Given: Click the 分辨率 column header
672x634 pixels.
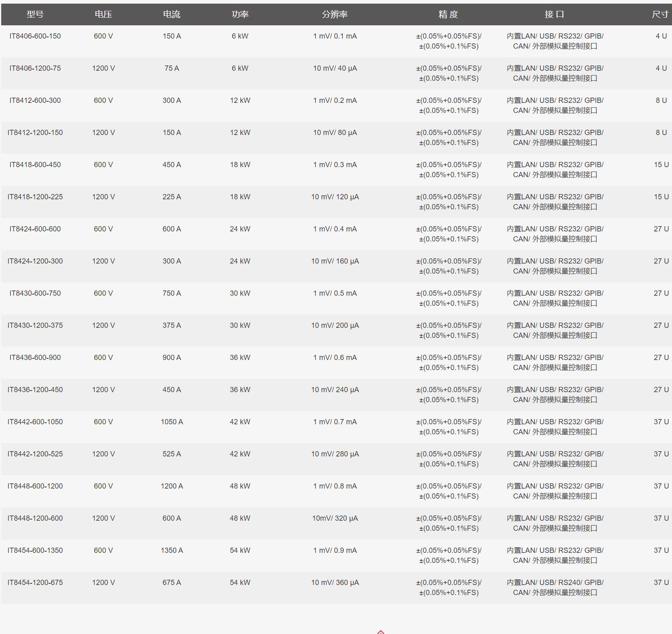Looking at the screenshot, I should [335, 14].
